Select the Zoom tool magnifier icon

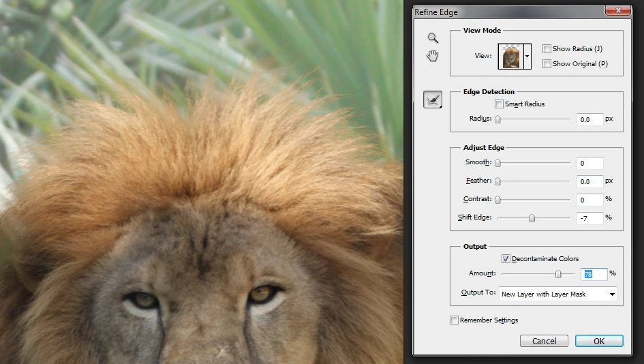point(433,38)
